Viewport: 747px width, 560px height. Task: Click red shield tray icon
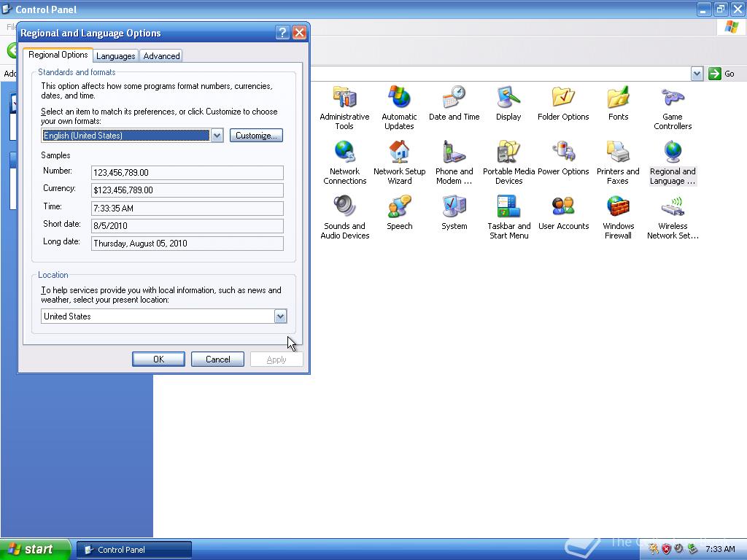[666, 549]
